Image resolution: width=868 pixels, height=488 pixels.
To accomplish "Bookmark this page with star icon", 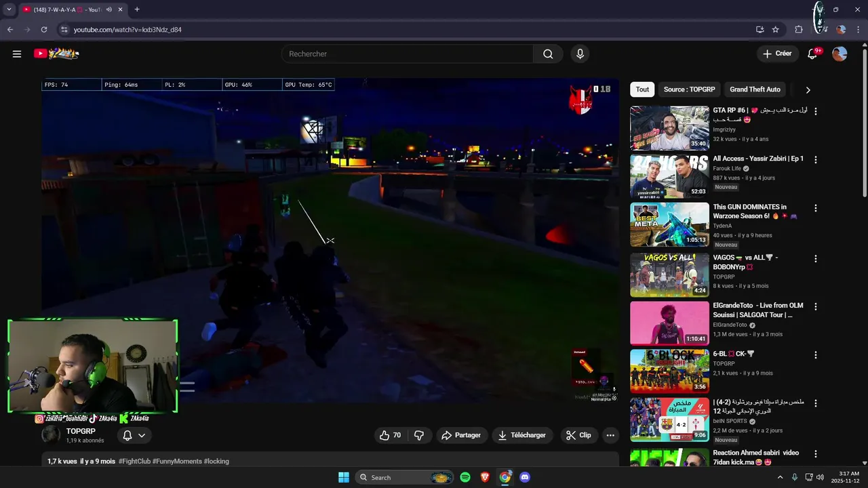I will tap(776, 30).
